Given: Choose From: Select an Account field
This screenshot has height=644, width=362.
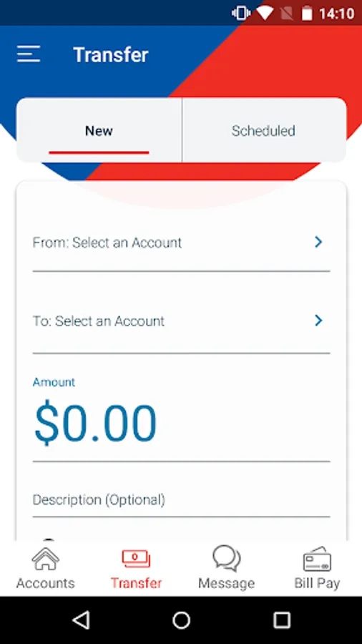Looking at the screenshot, I should coord(181,243).
